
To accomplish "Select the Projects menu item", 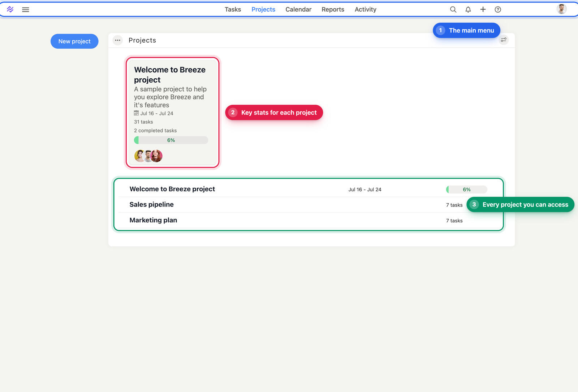I will pos(263,9).
